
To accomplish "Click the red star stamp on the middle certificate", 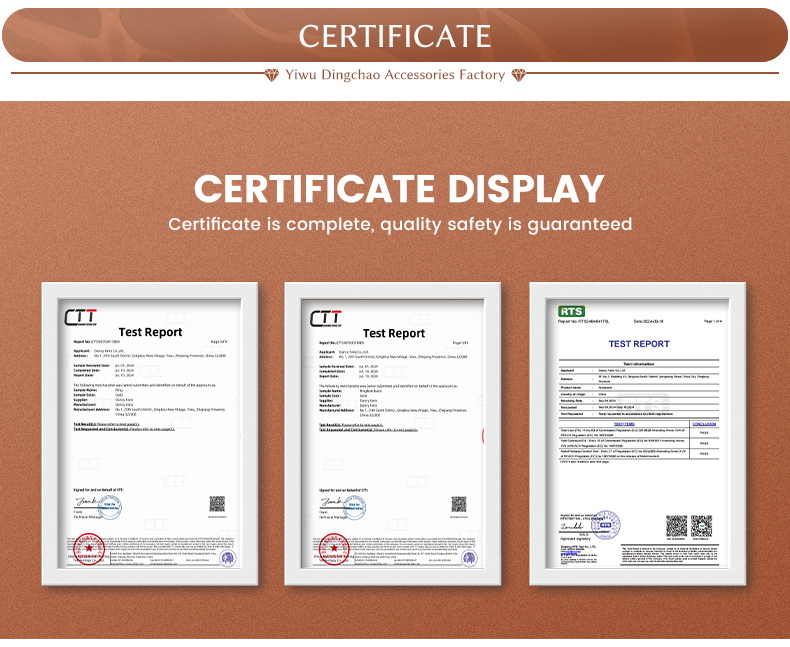I will [335, 549].
